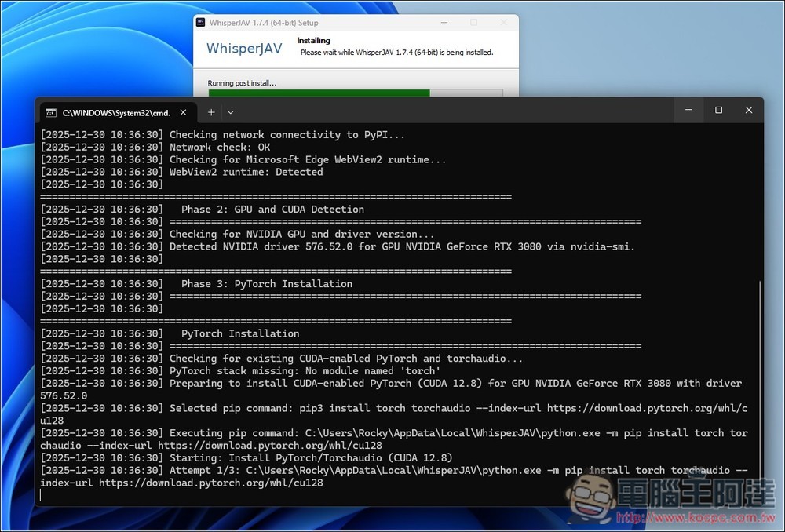Minimize the terminal window

pos(688,110)
